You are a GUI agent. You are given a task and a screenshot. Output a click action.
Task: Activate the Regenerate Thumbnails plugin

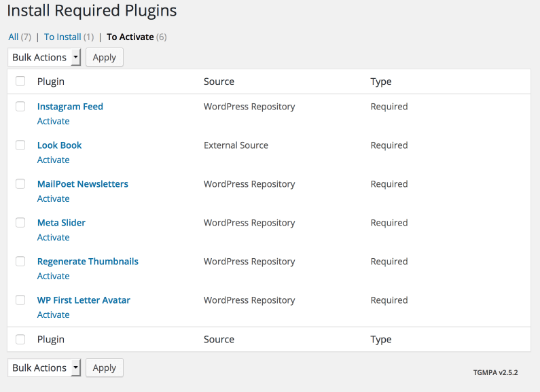click(54, 277)
